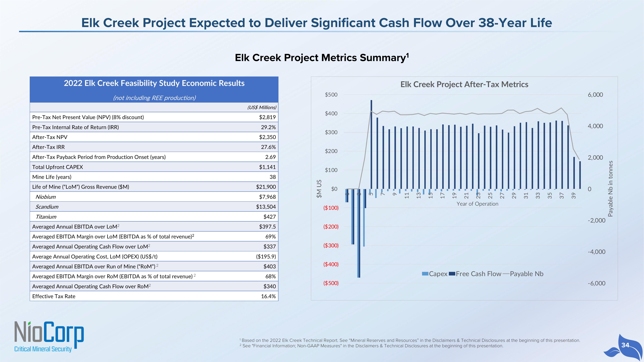Image resolution: width=644 pixels, height=362 pixels.
Task: Select the Pre-Tax Net Present Value row label
Action: coord(88,117)
